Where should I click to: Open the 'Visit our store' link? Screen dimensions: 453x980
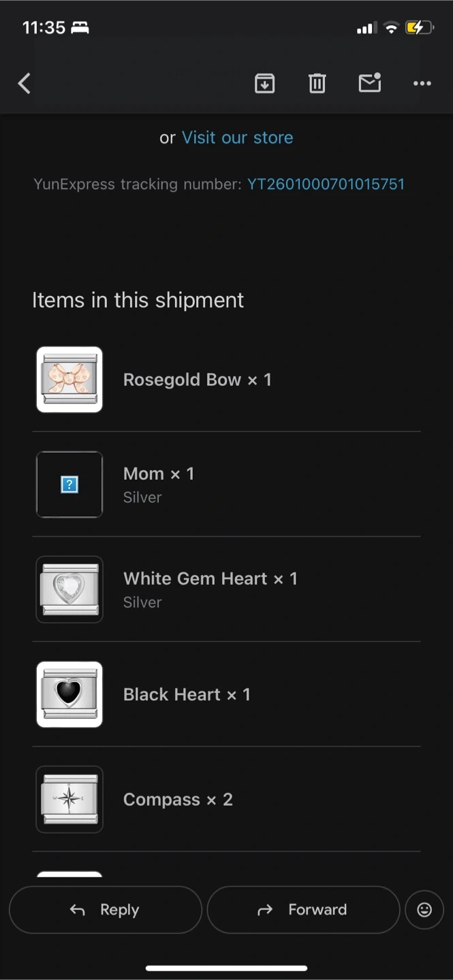[237, 137]
